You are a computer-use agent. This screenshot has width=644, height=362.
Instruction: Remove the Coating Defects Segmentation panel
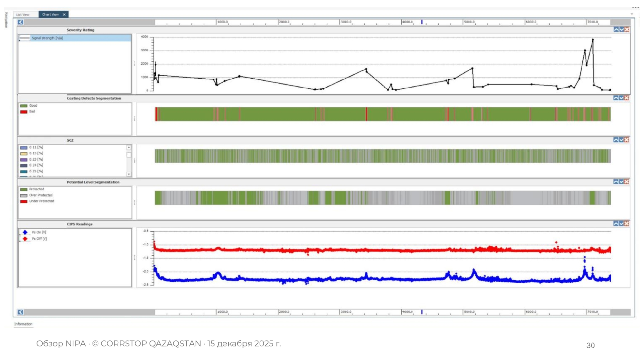[x=627, y=98]
